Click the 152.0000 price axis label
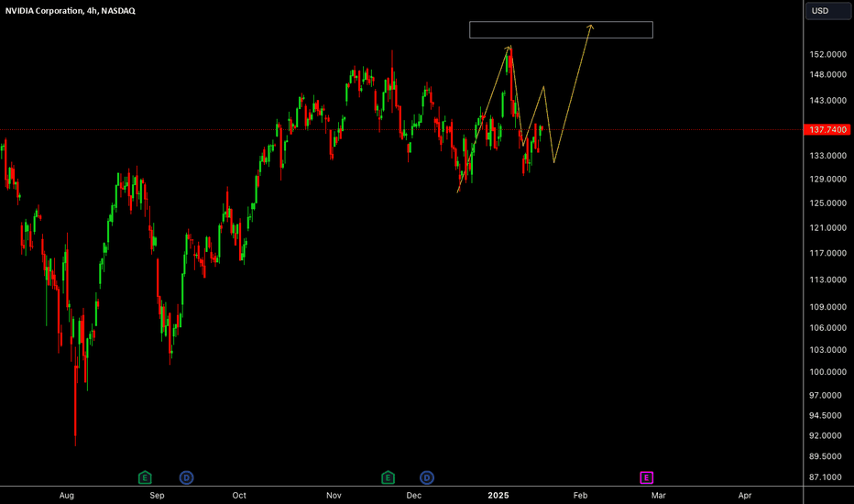Screen dimensions: 854x504 827,54
